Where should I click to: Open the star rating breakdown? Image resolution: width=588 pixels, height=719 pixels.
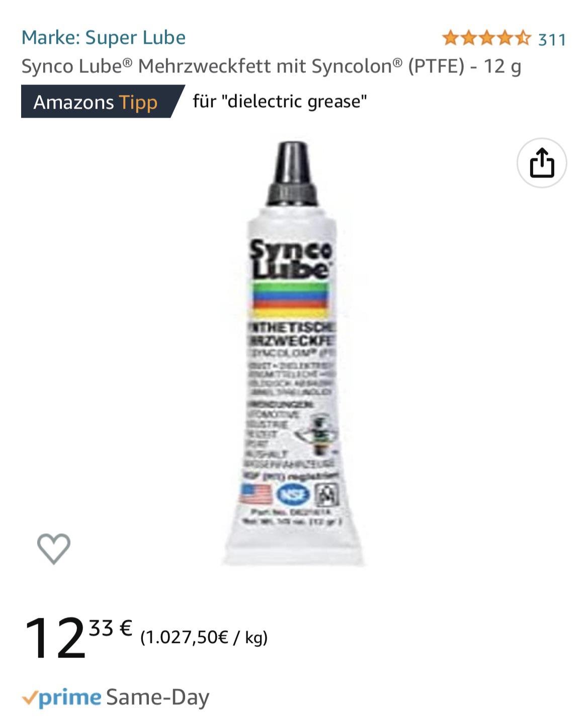pos(486,38)
